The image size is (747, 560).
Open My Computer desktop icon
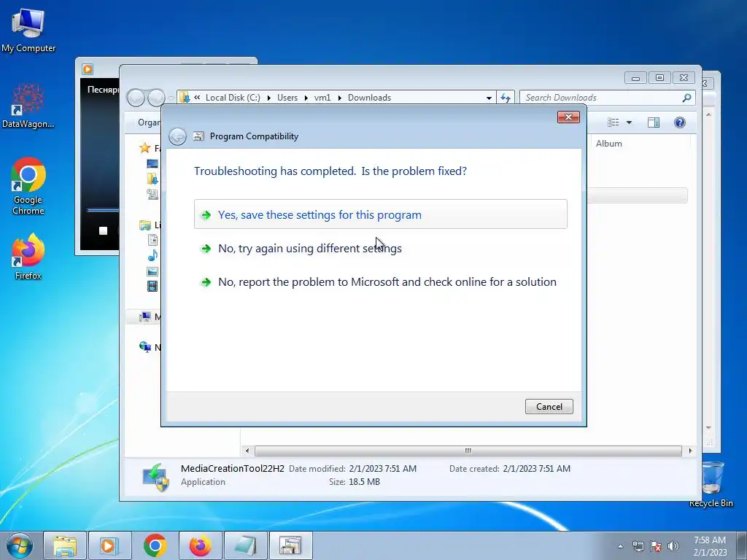[28, 31]
